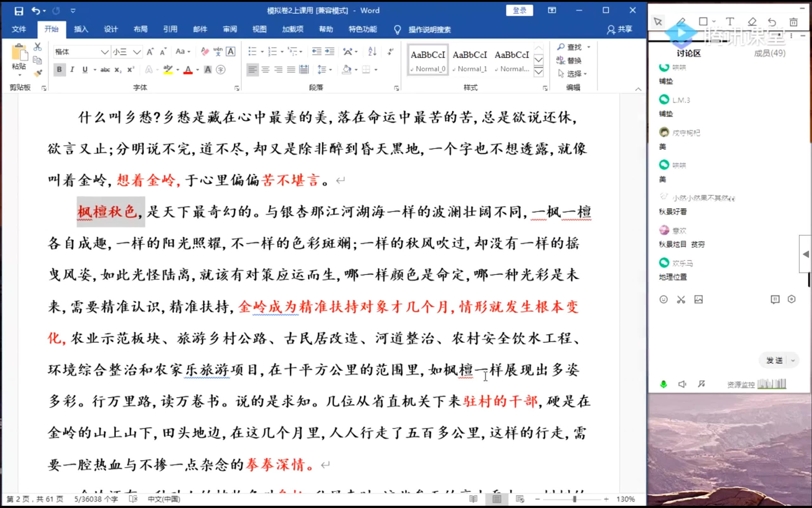Image resolution: width=812 pixels, height=508 pixels.
Task: Adjust the zoom slider handle
Action: 574,499
